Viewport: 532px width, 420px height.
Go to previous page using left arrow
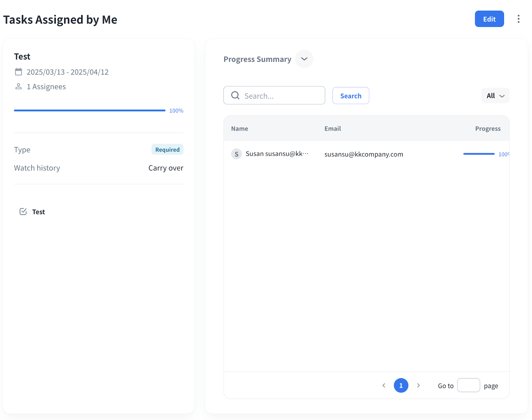coord(384,385)
